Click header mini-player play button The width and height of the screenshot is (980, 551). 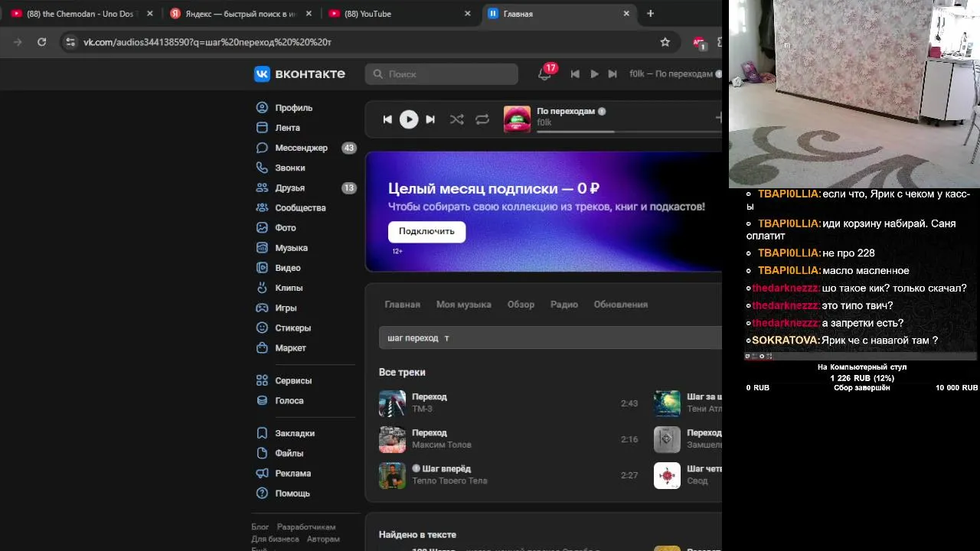pos(594,74)
